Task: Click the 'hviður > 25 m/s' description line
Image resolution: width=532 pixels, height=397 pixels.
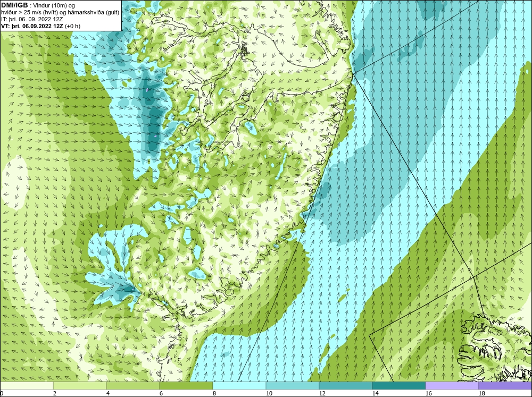Action: click(x=60, y=13)
